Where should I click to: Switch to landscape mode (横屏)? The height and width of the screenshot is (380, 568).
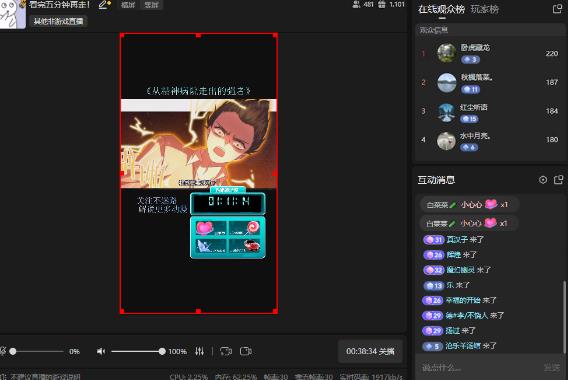(128, 5)
